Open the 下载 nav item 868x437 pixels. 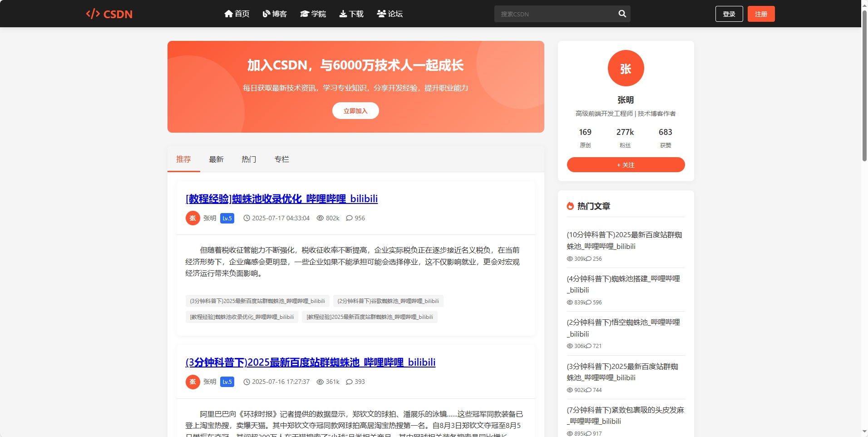[352, 14]
